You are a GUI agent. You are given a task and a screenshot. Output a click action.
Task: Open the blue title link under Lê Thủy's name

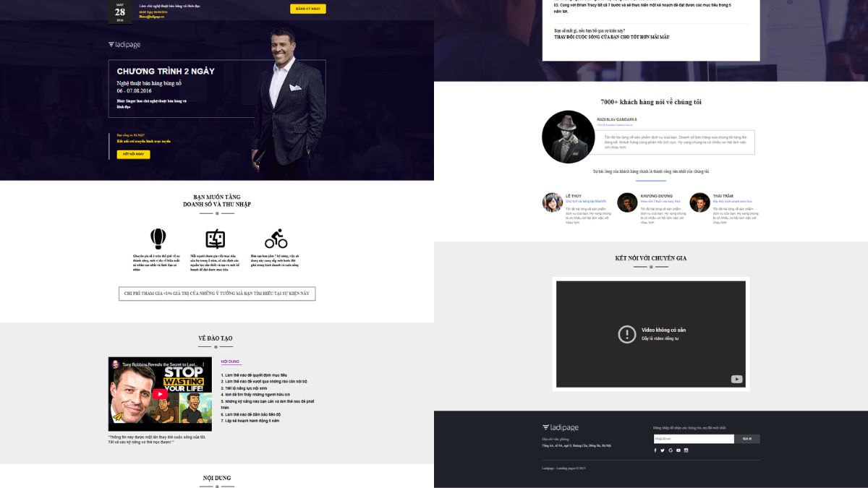[x=587, y=201]
